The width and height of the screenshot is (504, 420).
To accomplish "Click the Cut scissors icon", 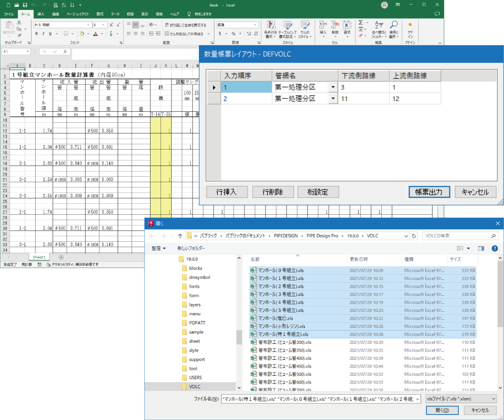I will (x=19, y=22).
